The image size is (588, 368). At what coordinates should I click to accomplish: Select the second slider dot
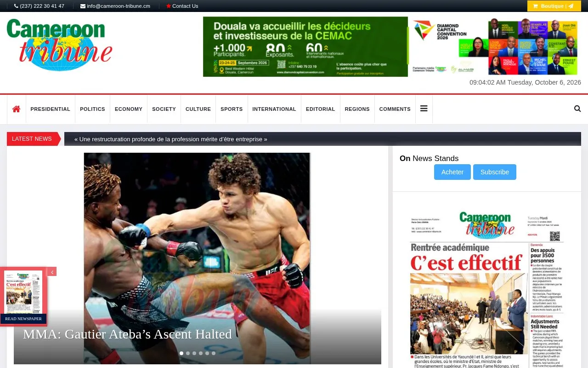click(x=188, y=353)
